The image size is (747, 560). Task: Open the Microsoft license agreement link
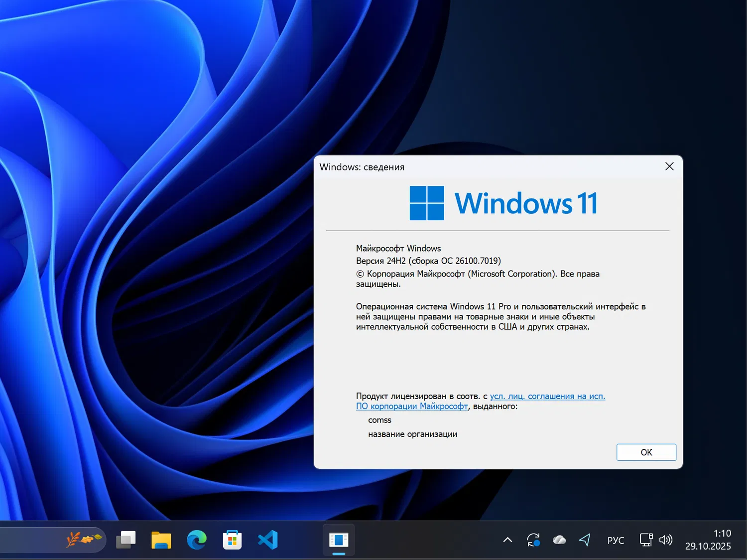(547, 396)
